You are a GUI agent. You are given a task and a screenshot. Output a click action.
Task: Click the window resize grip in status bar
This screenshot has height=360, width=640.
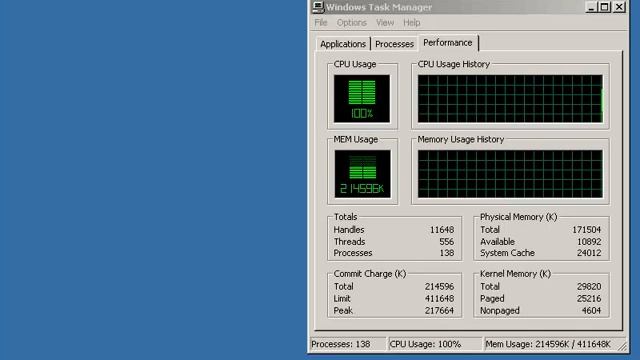click(x=622, y=346)
